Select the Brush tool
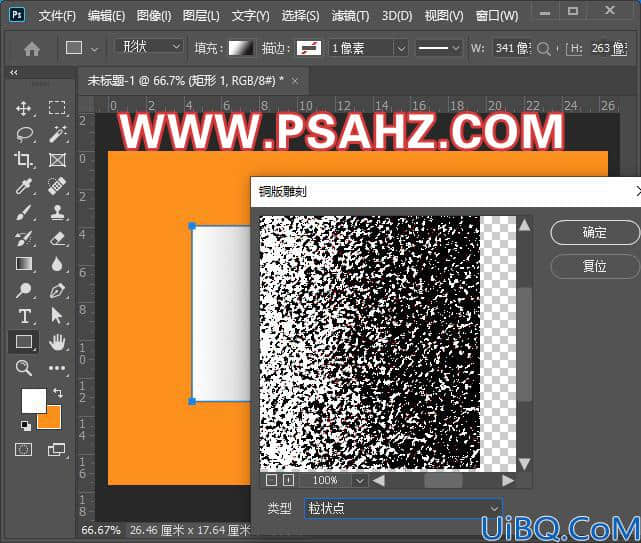This screenshot has height=543, width=641. (23, 212)
